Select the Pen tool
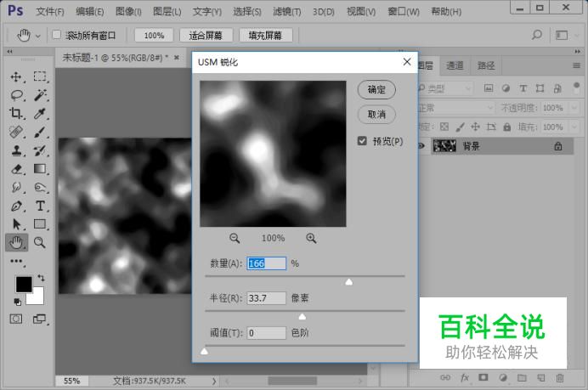 (16, 206)
